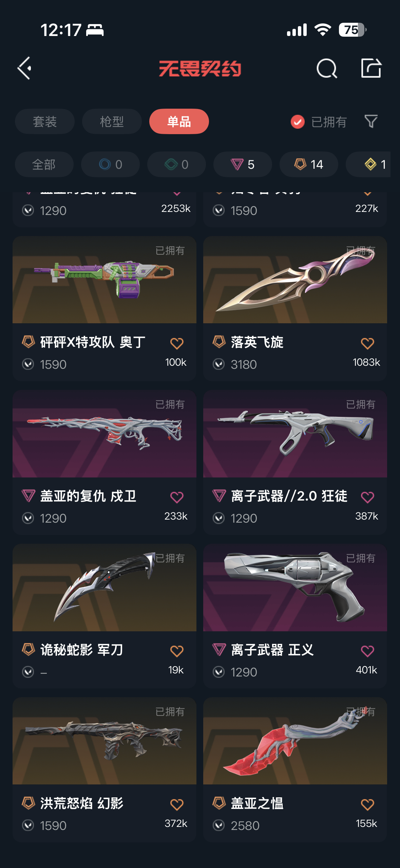Heart the 盖亚之愠 knife skin

[367, 804]
